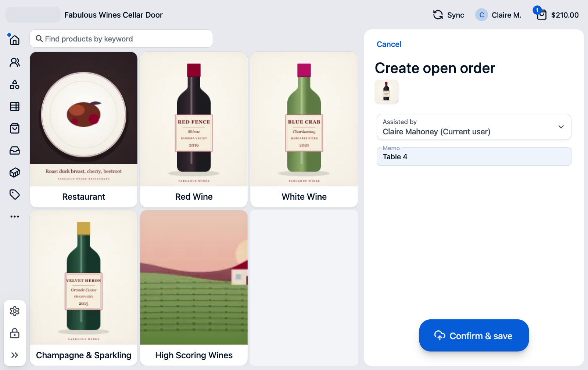Click the wine bottle order item thumbnail
588x370 pixels.
point(386,91)
